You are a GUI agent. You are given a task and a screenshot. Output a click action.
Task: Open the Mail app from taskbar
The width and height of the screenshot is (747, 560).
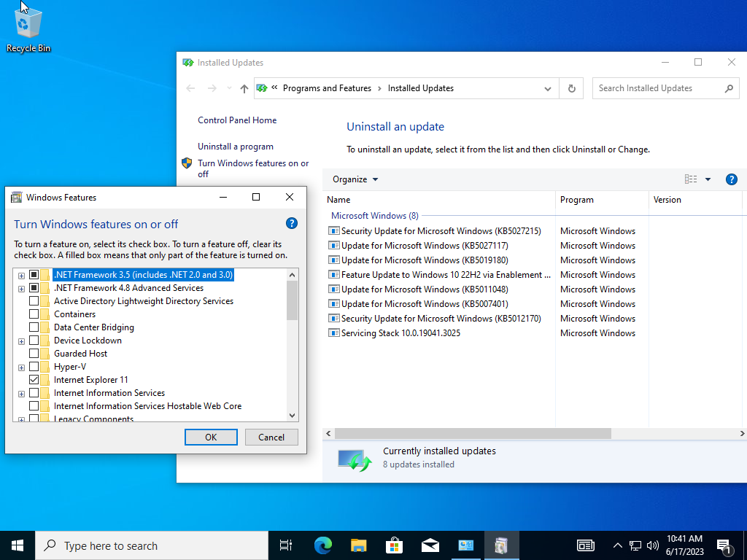pos(430,545)
